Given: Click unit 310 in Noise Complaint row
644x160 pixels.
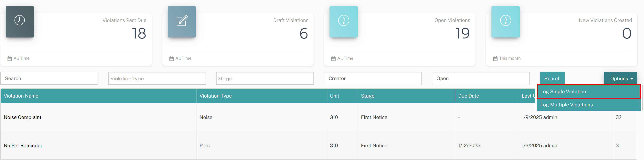Looking at the screenshot, I should tap(334, 117).
